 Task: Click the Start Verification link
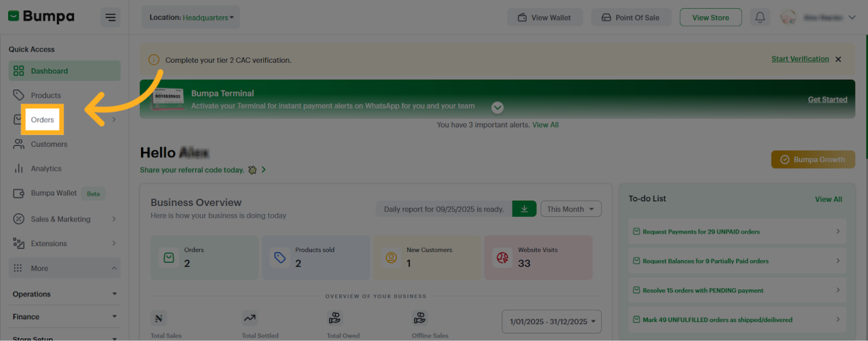tap(800, 59)
